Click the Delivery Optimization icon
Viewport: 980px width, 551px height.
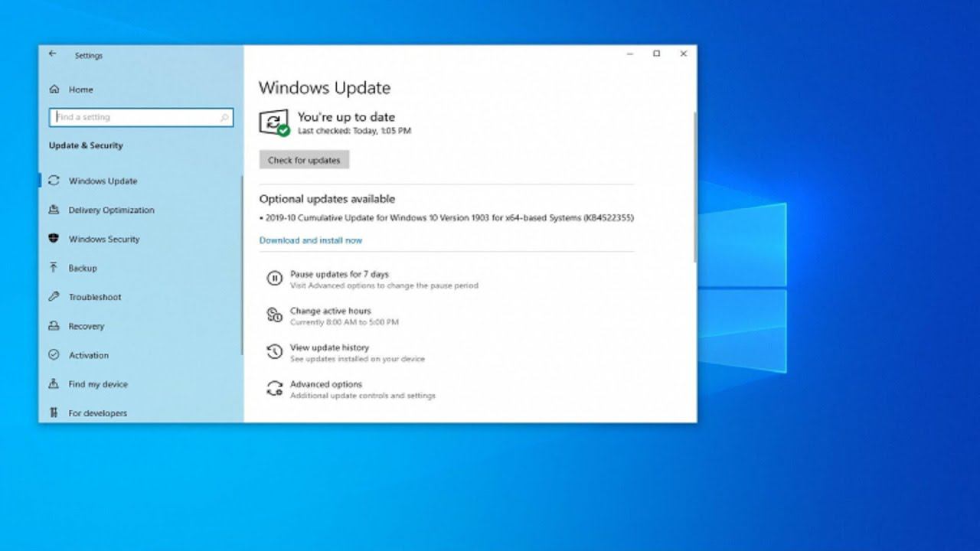54,210
